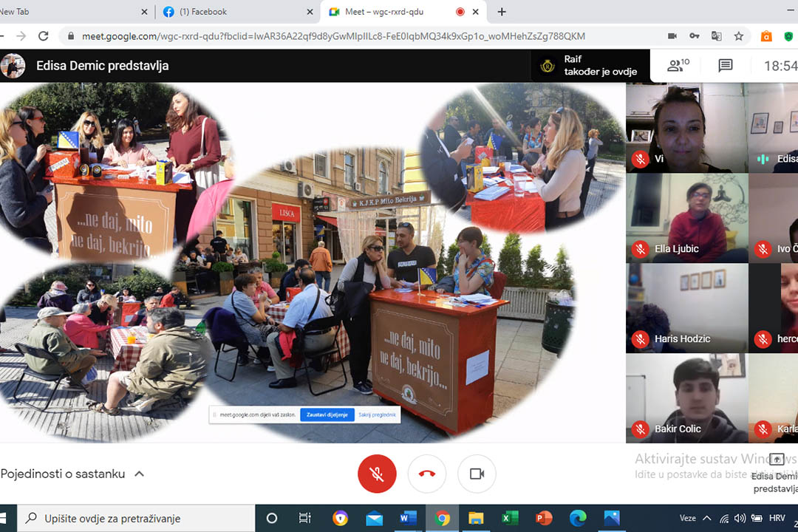The image size is (798, 532).
Task: Select Haris Hodzic video tile
Action: pos(687,308)
